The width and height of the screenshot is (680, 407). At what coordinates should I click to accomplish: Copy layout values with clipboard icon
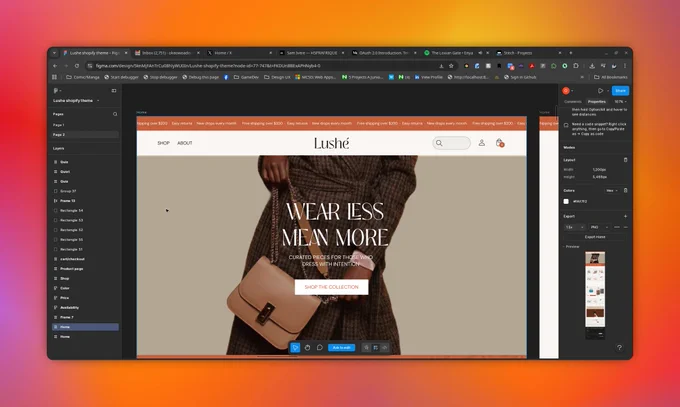tap(625, 160)
